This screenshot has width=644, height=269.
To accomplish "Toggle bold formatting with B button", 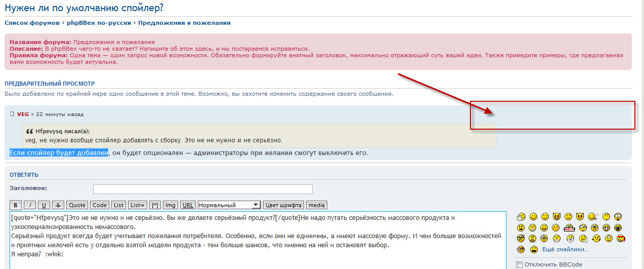I will tap(16, 205).
